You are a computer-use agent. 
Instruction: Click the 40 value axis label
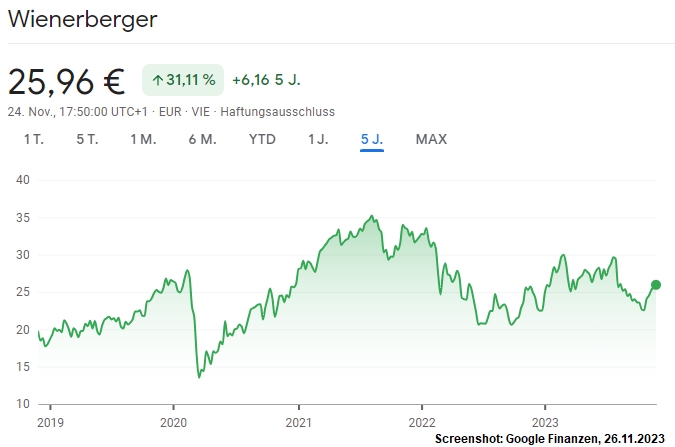[23, 180]
